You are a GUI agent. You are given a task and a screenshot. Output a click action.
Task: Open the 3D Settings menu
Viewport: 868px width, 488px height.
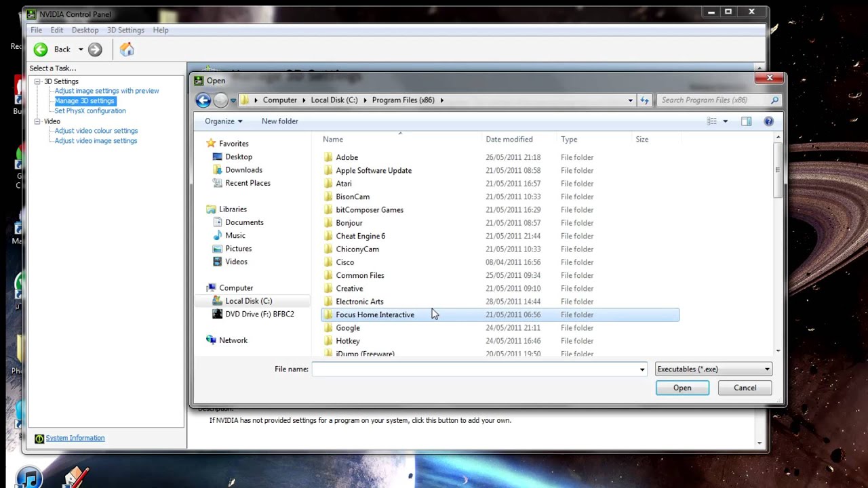[125, 30]
